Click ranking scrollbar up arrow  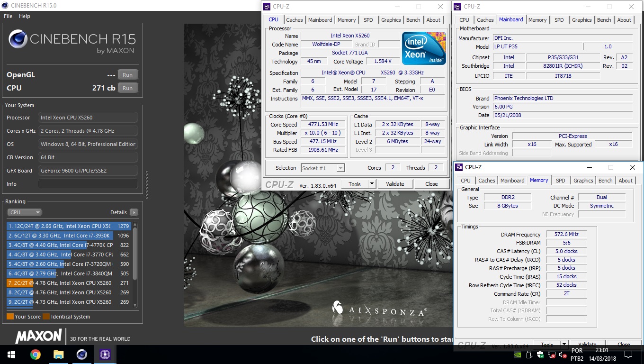(135, 225)
